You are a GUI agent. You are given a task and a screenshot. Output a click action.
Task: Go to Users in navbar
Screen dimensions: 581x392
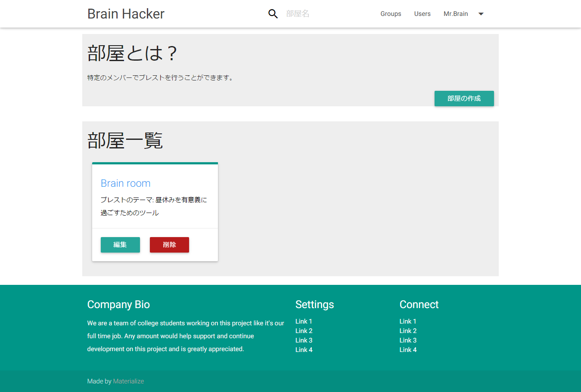point(423,14)
